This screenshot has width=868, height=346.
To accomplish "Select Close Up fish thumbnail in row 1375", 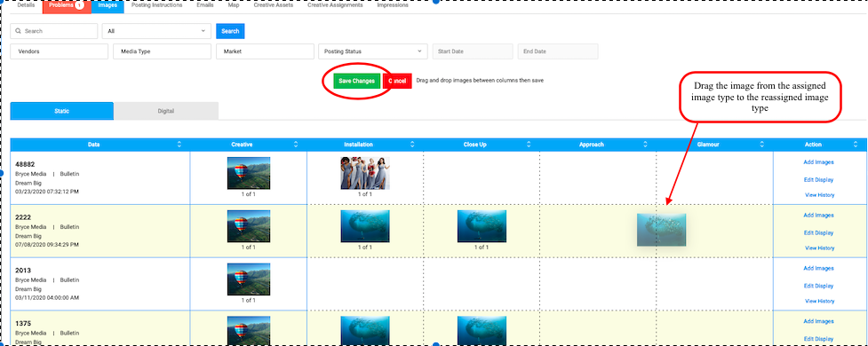I will click(482, 331).
